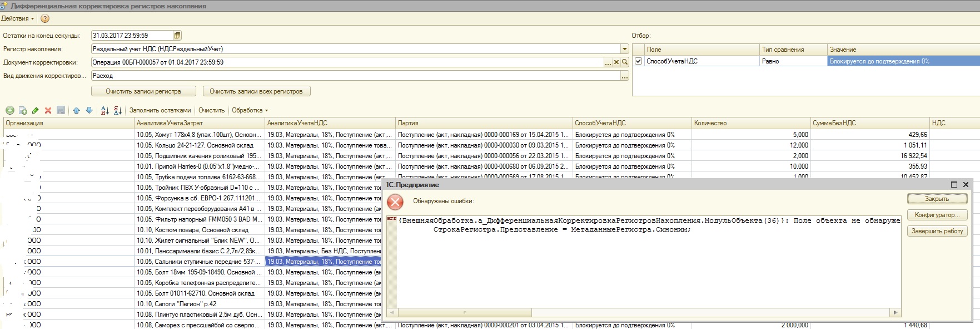Select row Хомут 178x4,8
The image size is (980, 329).
tap(200, 135)
